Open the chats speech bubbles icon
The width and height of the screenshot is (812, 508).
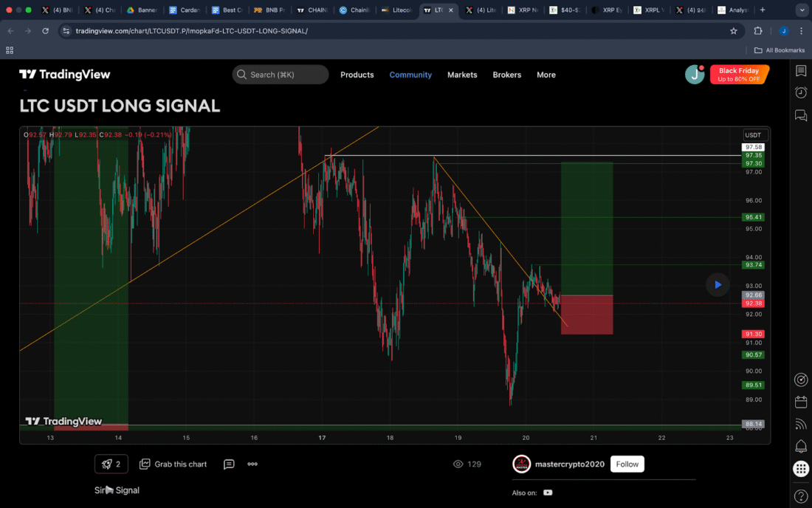800,115
